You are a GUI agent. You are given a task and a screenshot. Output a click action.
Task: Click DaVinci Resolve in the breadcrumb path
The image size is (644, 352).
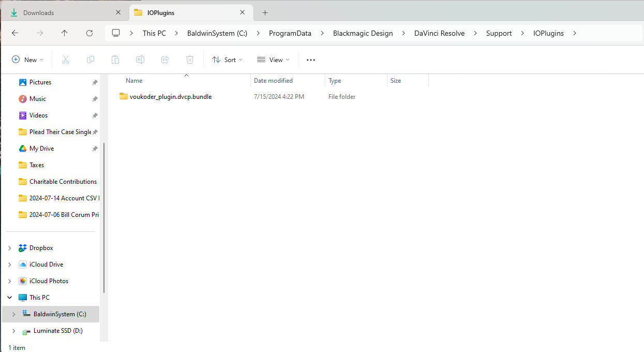click(x=439, y=33)
